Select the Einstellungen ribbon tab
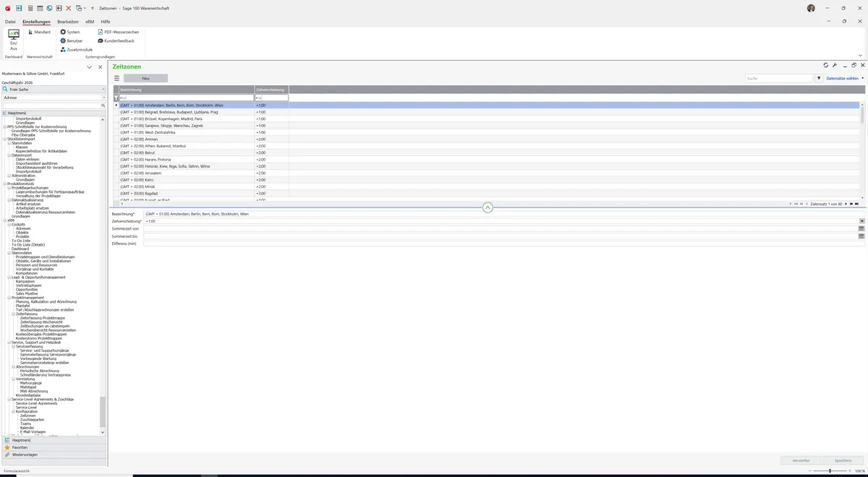The width and height of the screenshot is (868, 477). click(x=36, y=22)
